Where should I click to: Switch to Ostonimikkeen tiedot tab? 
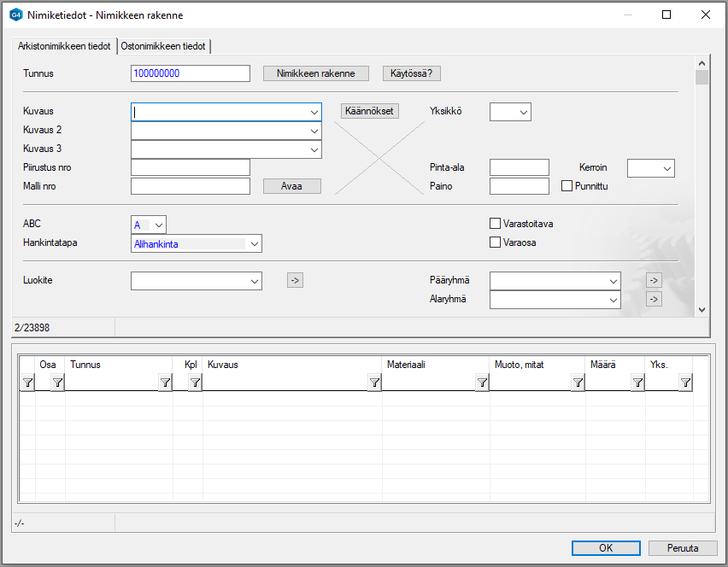164,47
